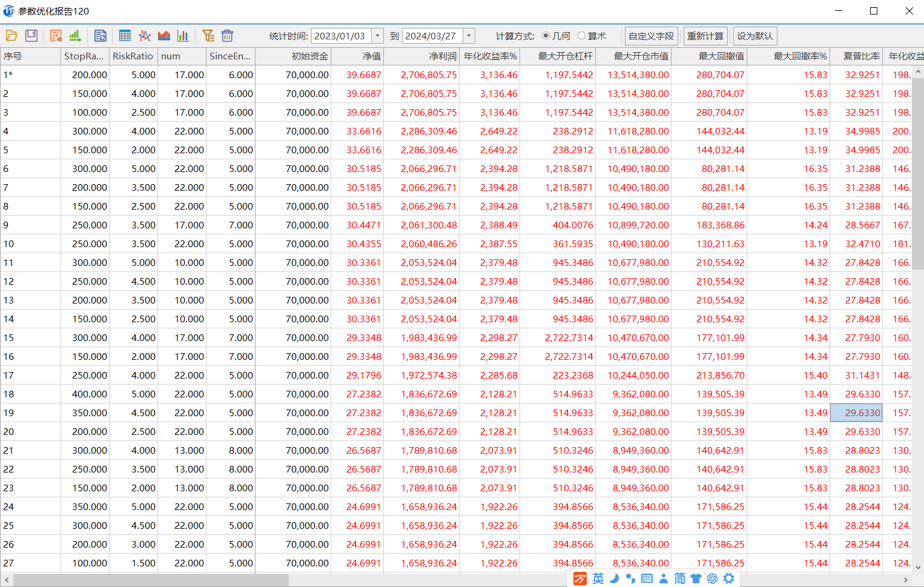This screenshot has height=587, width=924.
Task: Click the Wubi input method logo icon
Action: 580,579
